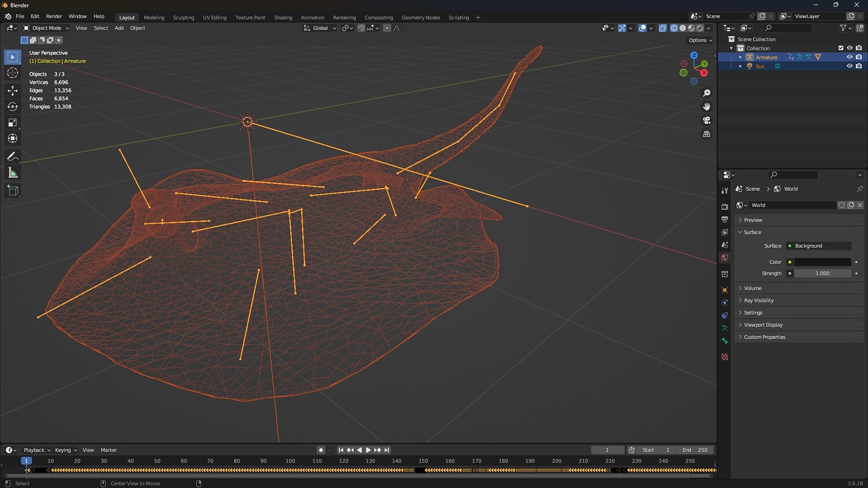Click the world Color swatch
Screen dimensions: 868x488
click(x=822, y=262)
